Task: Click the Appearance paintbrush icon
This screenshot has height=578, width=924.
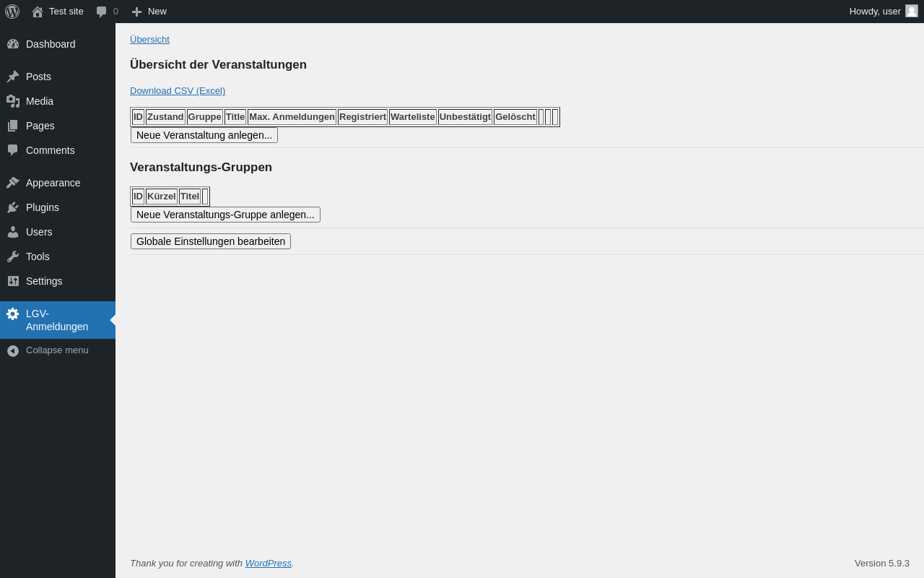Action: pos(13,183)
